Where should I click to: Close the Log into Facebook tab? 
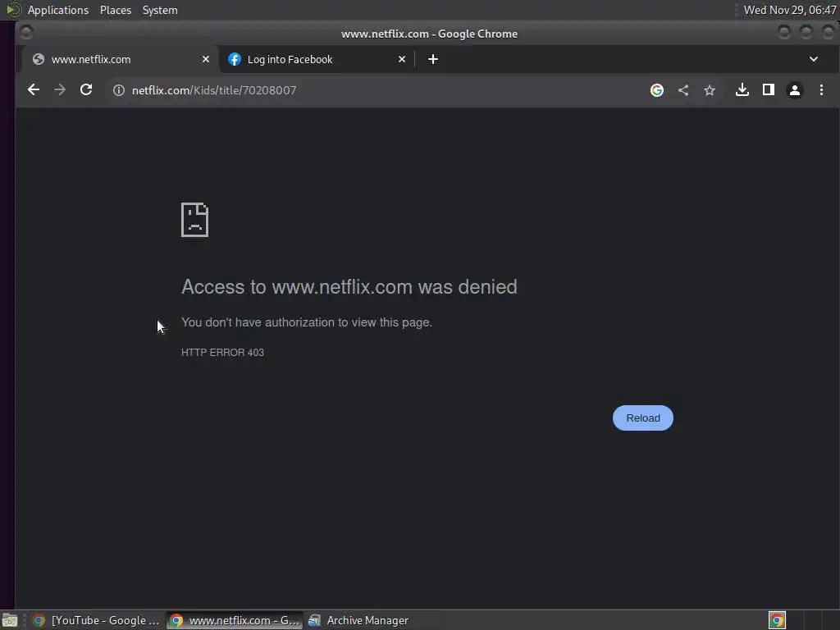(402, 59)
